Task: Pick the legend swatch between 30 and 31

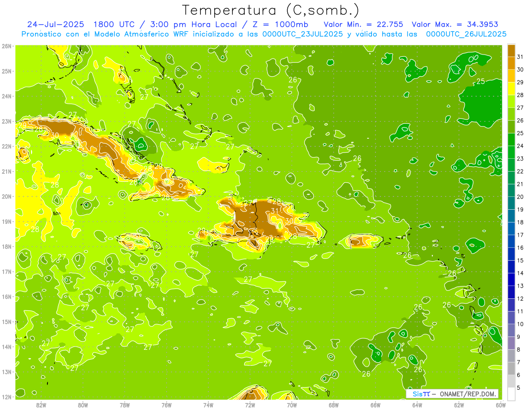Action: [x=511, y=63]
